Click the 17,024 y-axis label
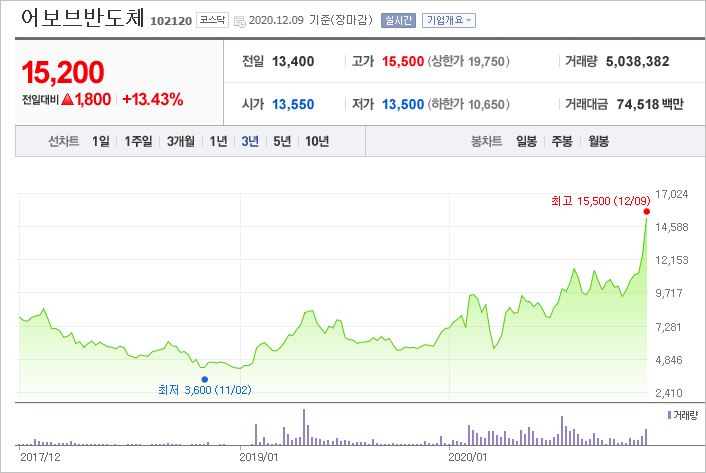This screenshot has height=473, width=706. 672,194
